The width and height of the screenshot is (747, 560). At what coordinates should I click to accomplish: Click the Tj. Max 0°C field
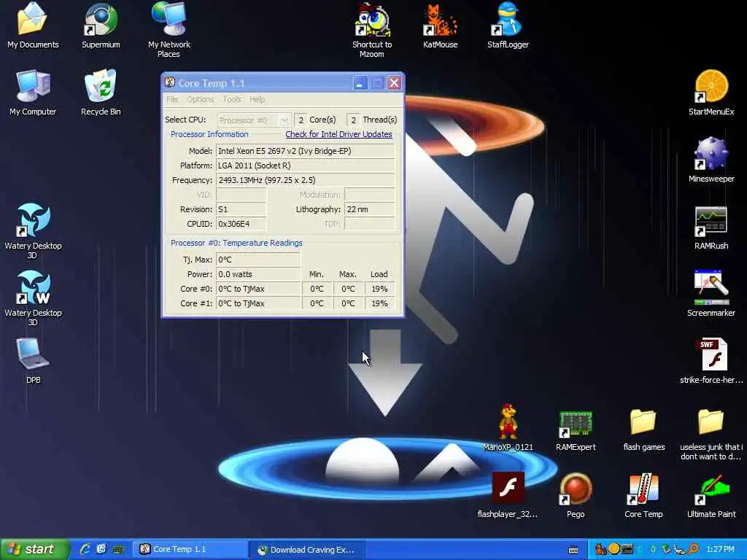coord(258,260)
